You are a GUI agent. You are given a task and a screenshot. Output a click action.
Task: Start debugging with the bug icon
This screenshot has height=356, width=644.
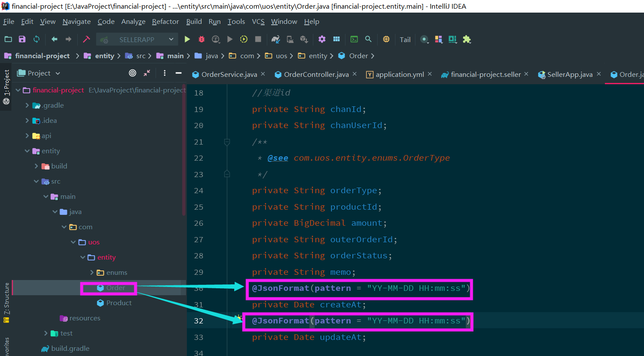(x=201, y=39)
